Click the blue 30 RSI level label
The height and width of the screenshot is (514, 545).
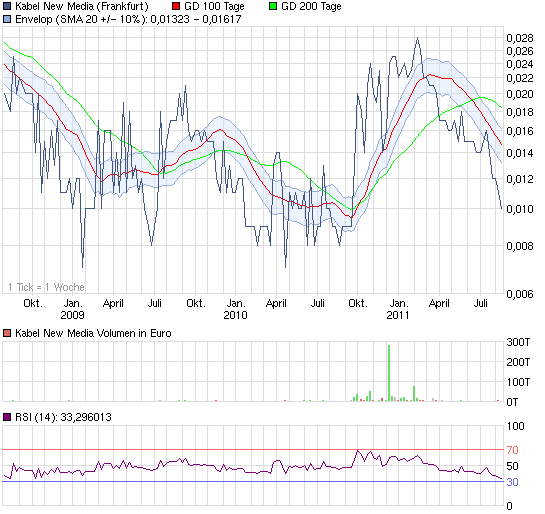coord(512,482)
